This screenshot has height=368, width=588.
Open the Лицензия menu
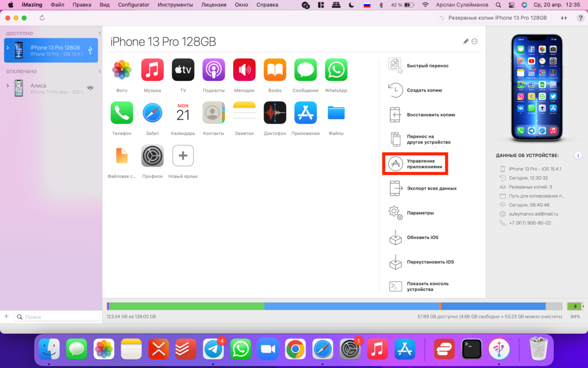(x=214, y=5)
